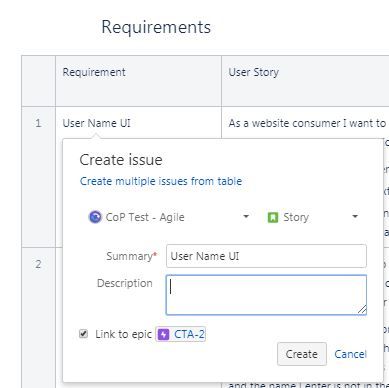Uncheck the Link to epic checkbox
The width and height of the screenshot is (389, 388).
pos(83,333)
